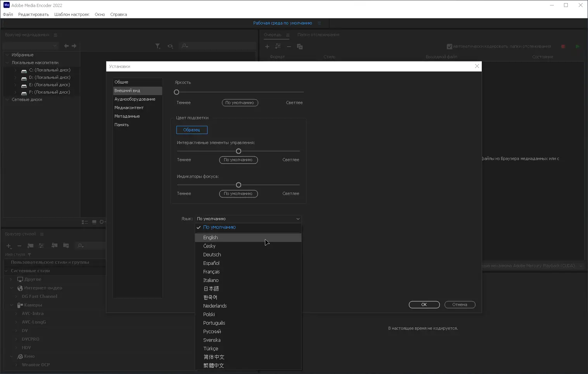Collapse the Избранные tree node
The height and width of the screenshot is (374, 588).
click(7, 55)
